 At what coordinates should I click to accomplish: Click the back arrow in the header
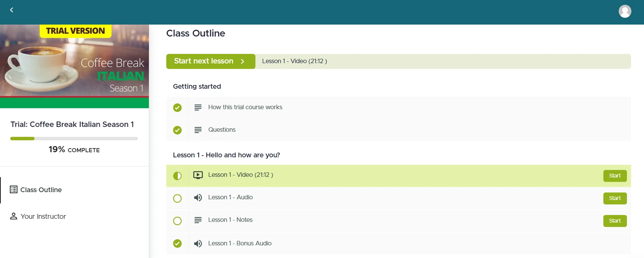[x=12, y=10]
